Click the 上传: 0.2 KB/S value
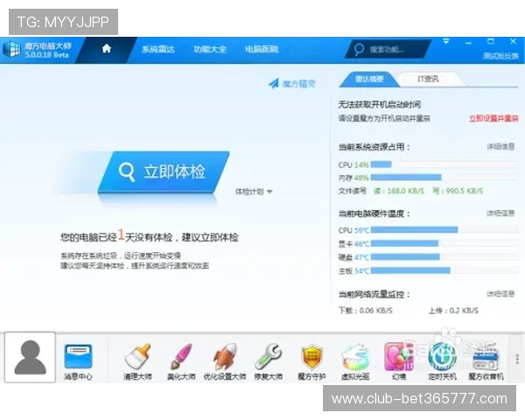Image resolution: width=525 pixels, height=420 pixels. click(453, 311)
